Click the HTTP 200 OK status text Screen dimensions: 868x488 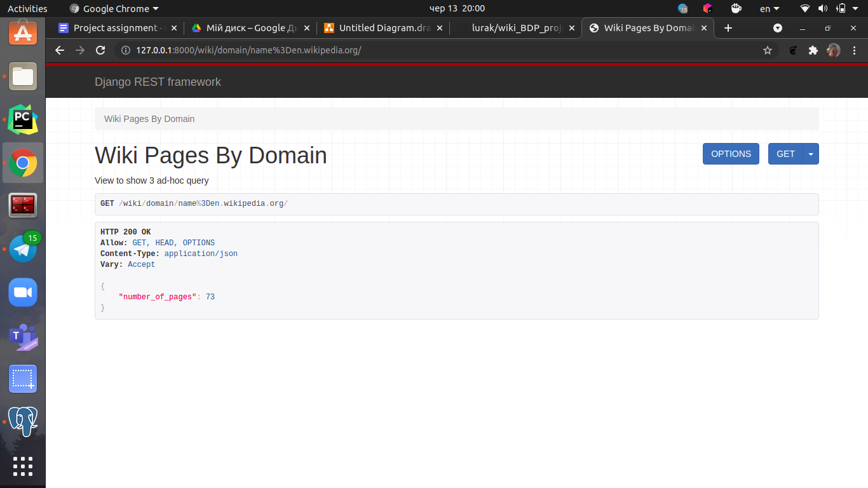(x=125, y=232)
